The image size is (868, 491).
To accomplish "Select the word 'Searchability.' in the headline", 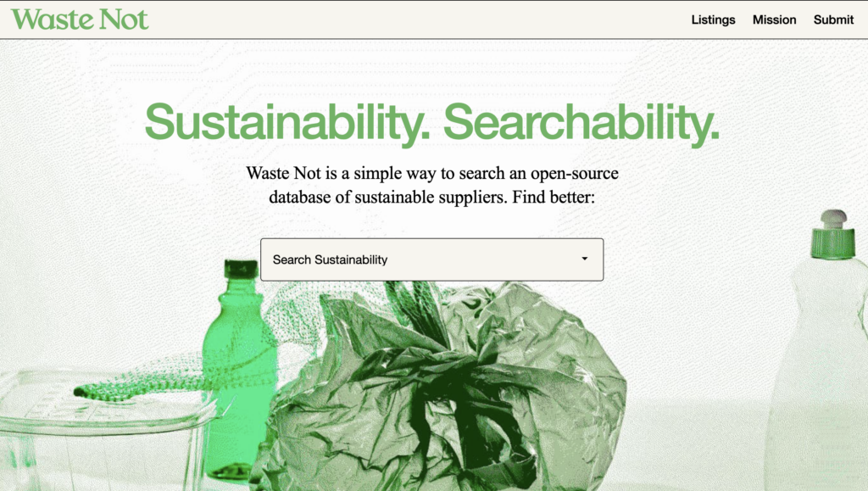I will point(581,123).
